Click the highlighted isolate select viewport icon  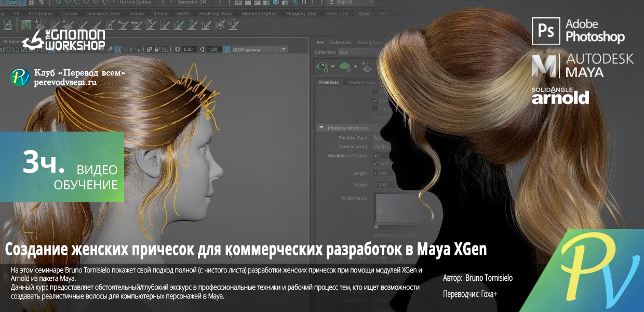point(117,49)
